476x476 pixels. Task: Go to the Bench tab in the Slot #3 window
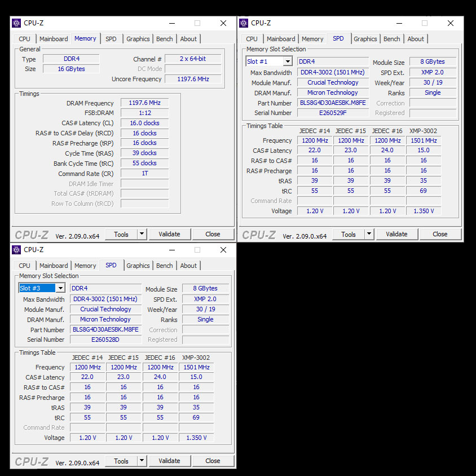165,266
